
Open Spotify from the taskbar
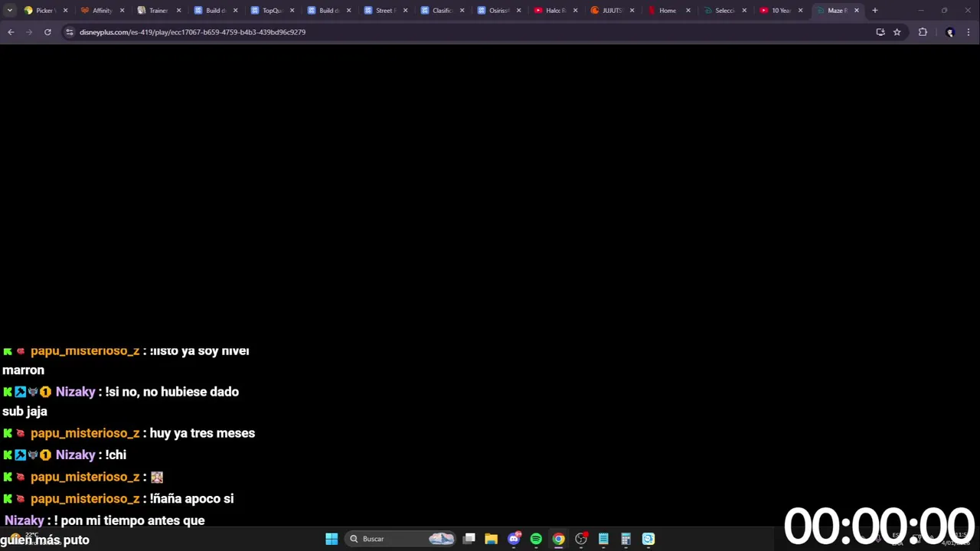(536, 539)
